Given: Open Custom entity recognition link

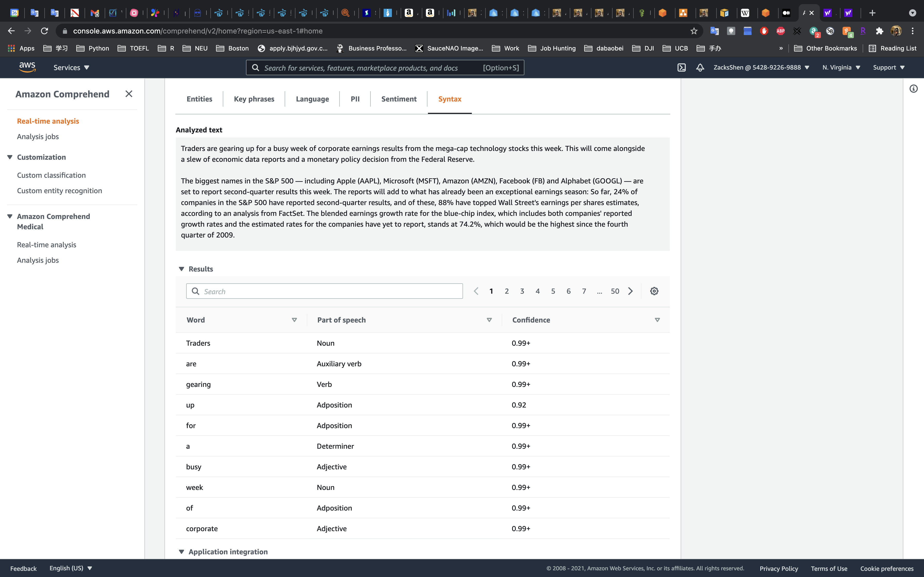Looking at the screenshot, I should pyautogui.click(x=60, y=191).
